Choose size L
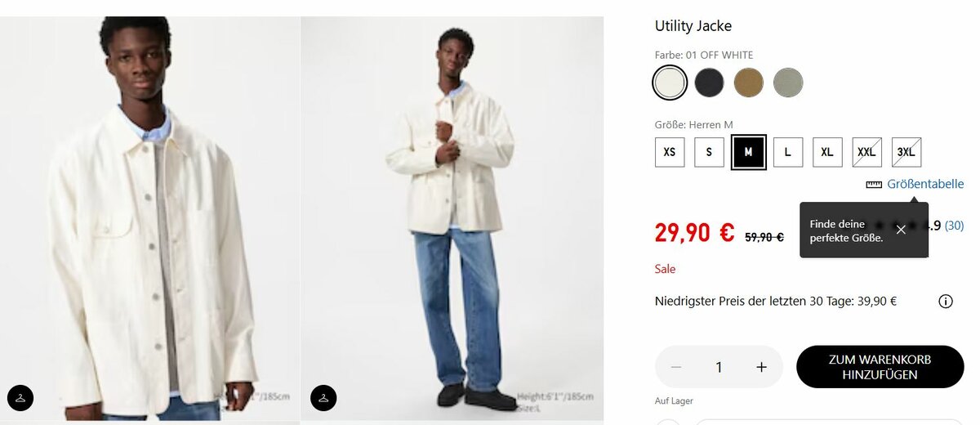 click(x=788, y=152)
